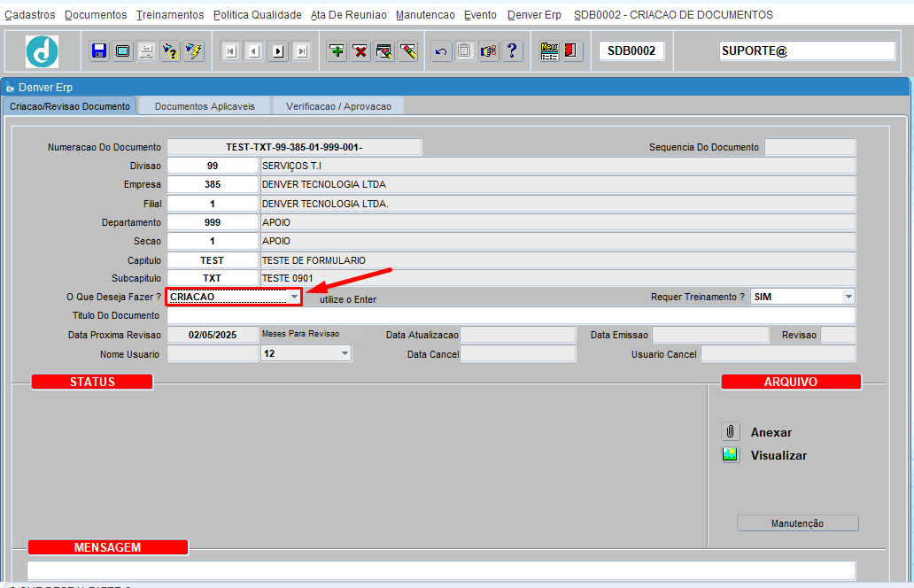The image size is (914, 588).
Task: Switch to Verificacao / Aprovacao tab
Action: click(x=338, y=106)
